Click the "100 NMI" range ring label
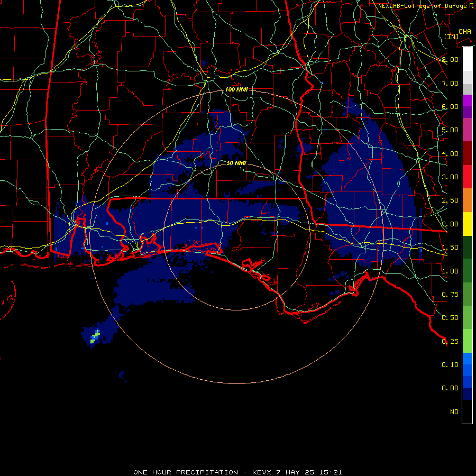The height and width of the screenshot is (476, 476). point(236,89)
